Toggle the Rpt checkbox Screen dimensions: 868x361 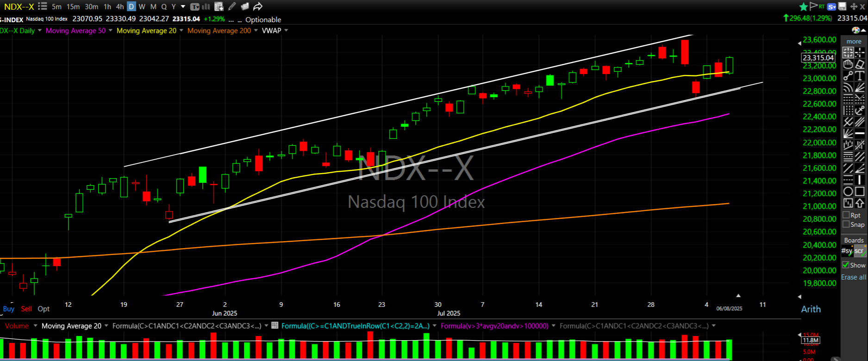click(x=846, y=215)
